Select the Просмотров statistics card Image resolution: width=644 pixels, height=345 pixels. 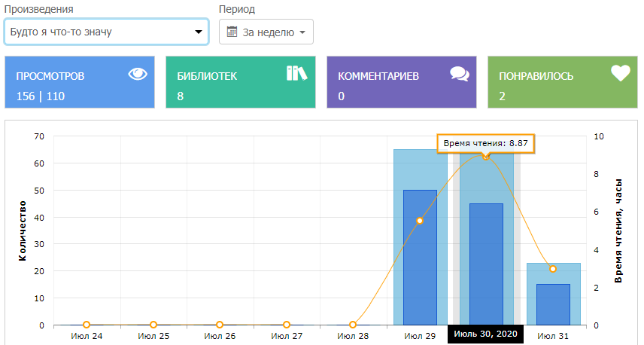tap(80, 81)
